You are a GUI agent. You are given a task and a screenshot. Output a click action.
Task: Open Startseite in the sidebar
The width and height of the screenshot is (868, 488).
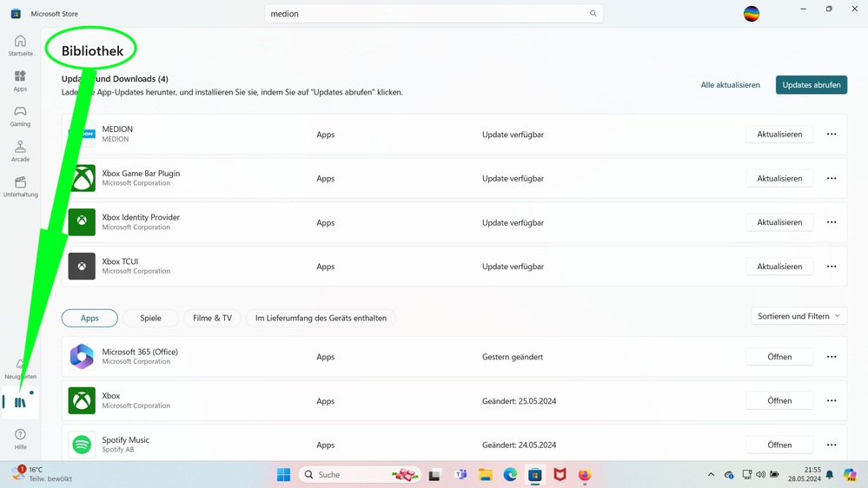click(x=21, y=45)
